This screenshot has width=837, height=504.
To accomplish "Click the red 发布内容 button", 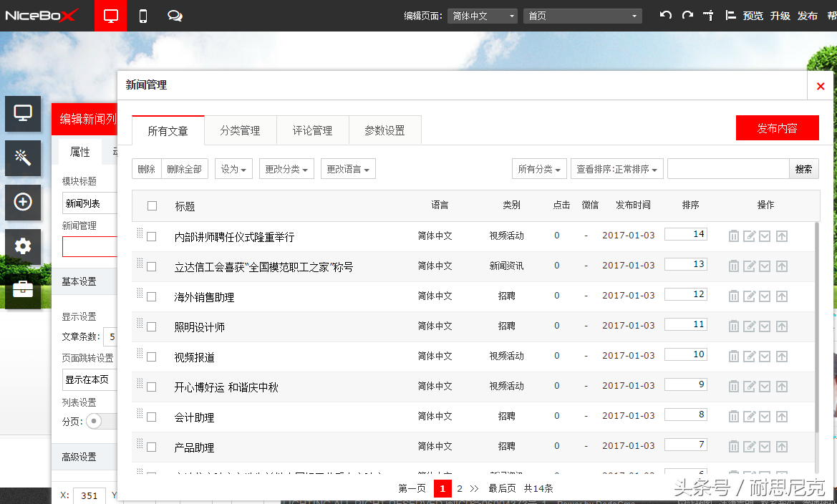I will (x=777, y=128).
